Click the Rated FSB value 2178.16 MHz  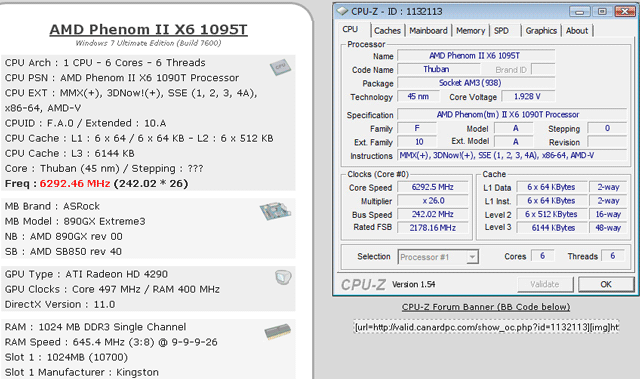pyautogui.click(x=433, y=228)
